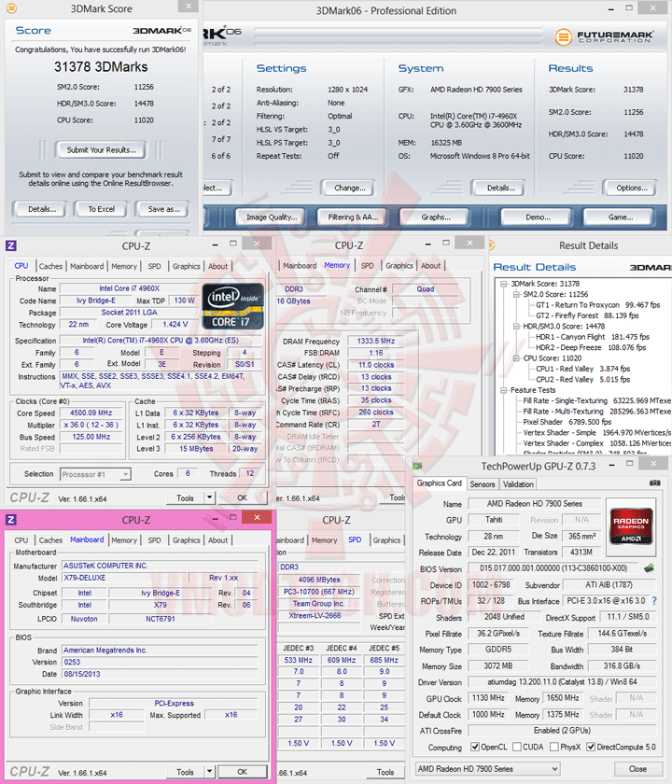Click the Z icon of the CPU-Z Mainboard window
The image size is (672, 784).
tap(11, 520)
